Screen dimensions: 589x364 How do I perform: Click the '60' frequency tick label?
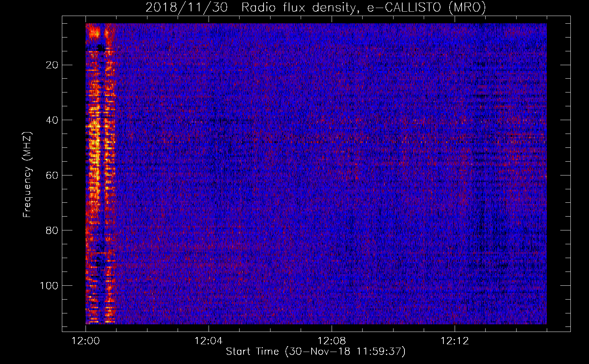pos(52,175)
